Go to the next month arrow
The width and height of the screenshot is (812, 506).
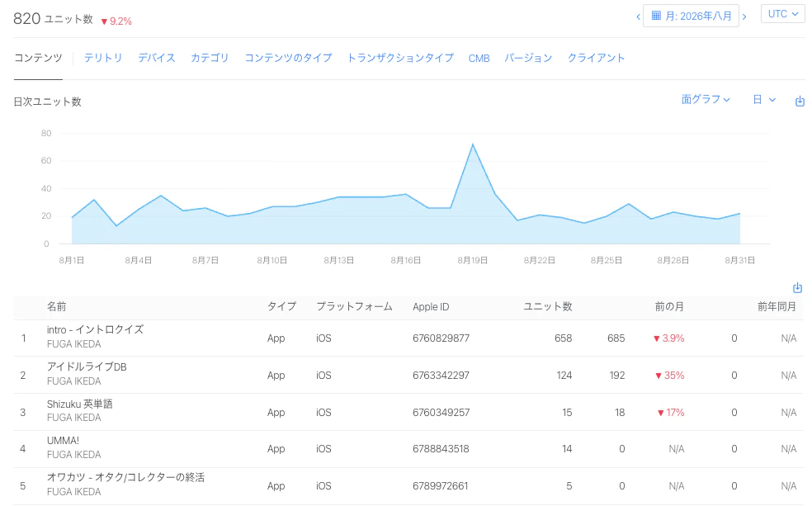point(744,17)
